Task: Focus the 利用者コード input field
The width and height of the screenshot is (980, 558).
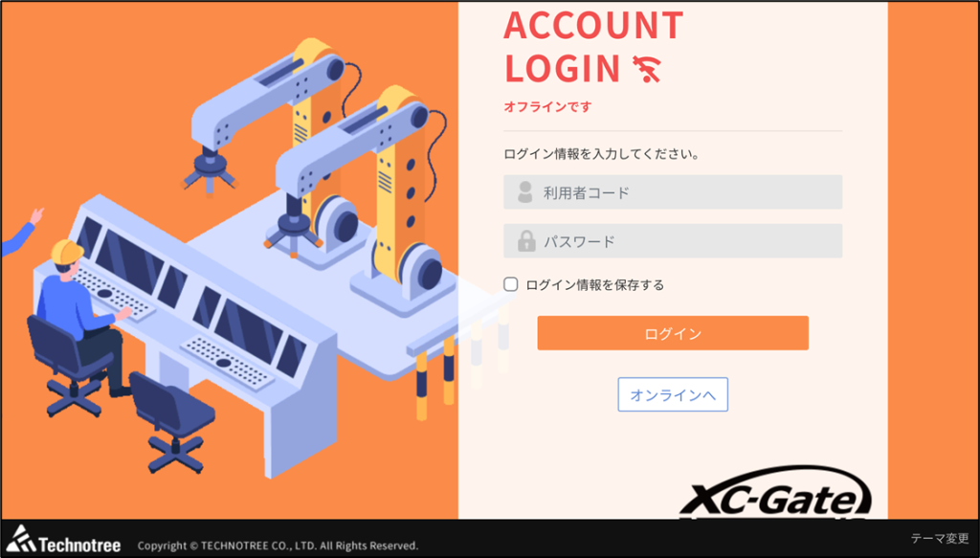Action: [x=673, y=191]
